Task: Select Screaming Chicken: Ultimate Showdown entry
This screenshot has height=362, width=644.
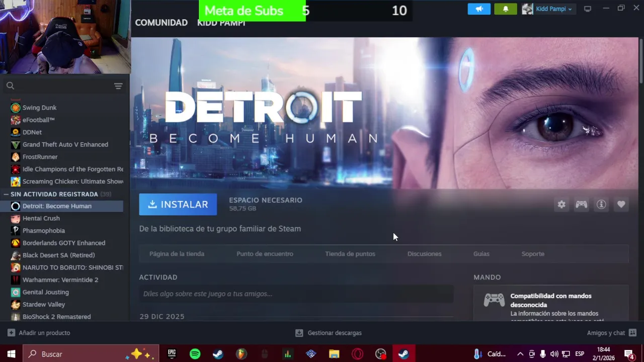Action: coord(72,182)
